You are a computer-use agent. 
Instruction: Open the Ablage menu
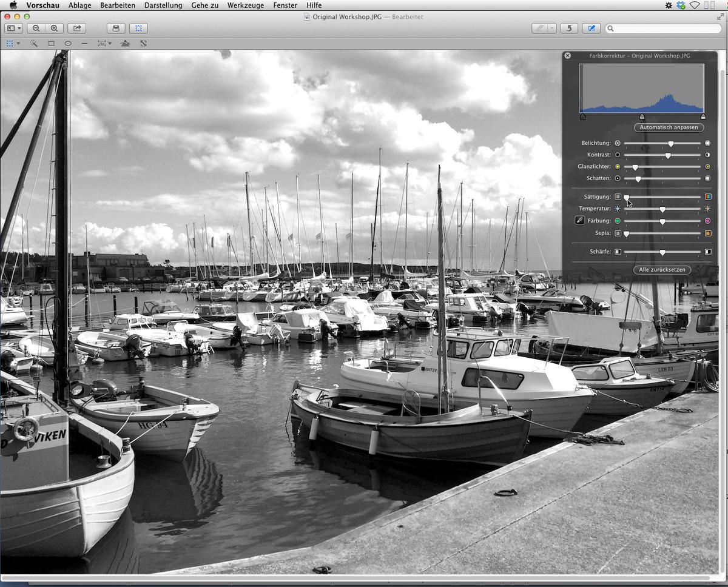click(x=80, y=5)
